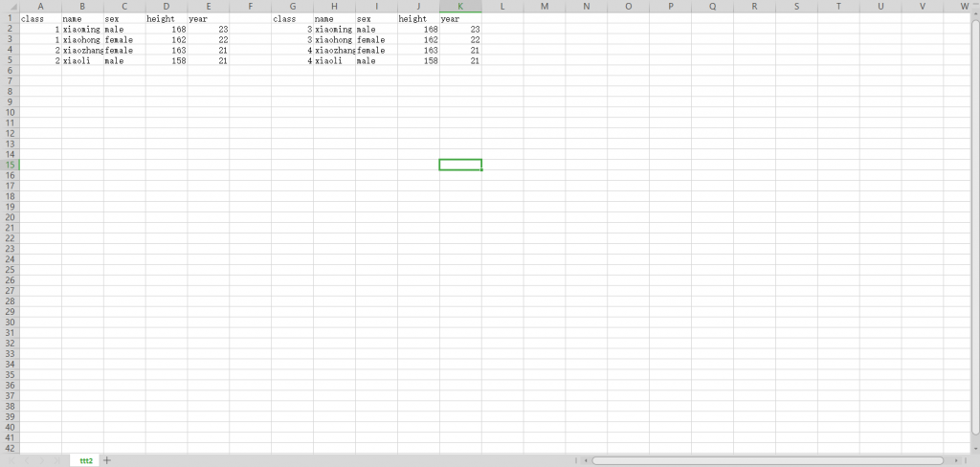The height and width of the screenshot is (467, 980).
Task: Click cell D1 with height header
Action: (167, 18)
